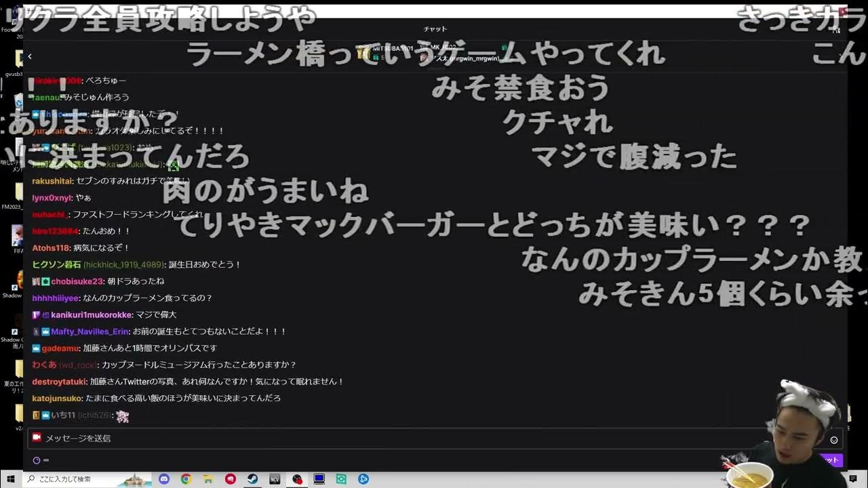
Task: Click message たんおめ！！
Action: click(x=106, y=231)
